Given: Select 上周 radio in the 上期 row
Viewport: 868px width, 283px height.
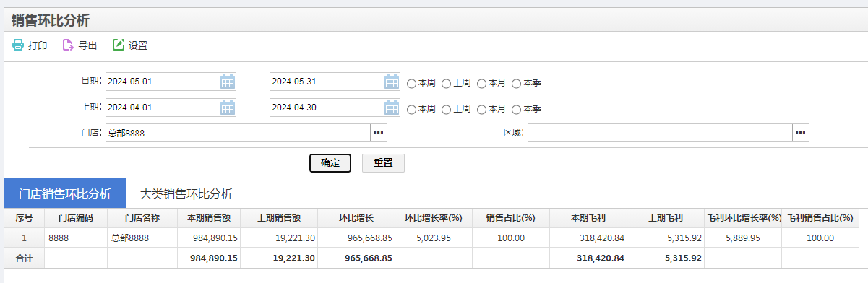Looking at the screenshot, I should [447, 110].
